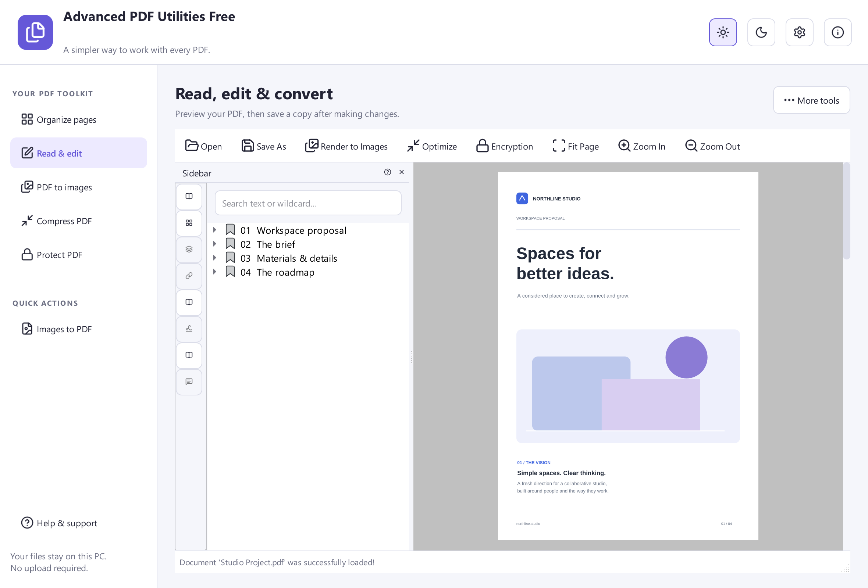
Task: Select PDF to images in the toolkit
Action: point(78,187)
